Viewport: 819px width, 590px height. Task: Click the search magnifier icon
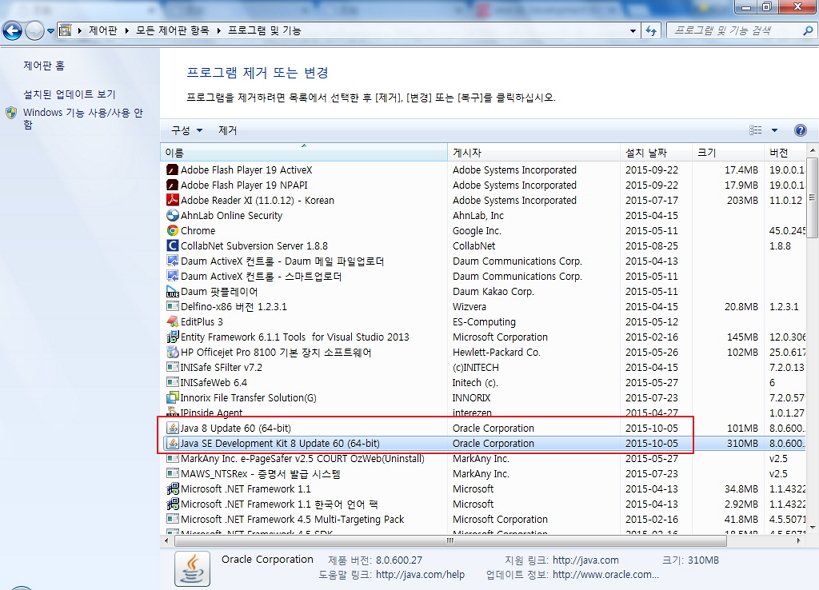pos(808,31)
